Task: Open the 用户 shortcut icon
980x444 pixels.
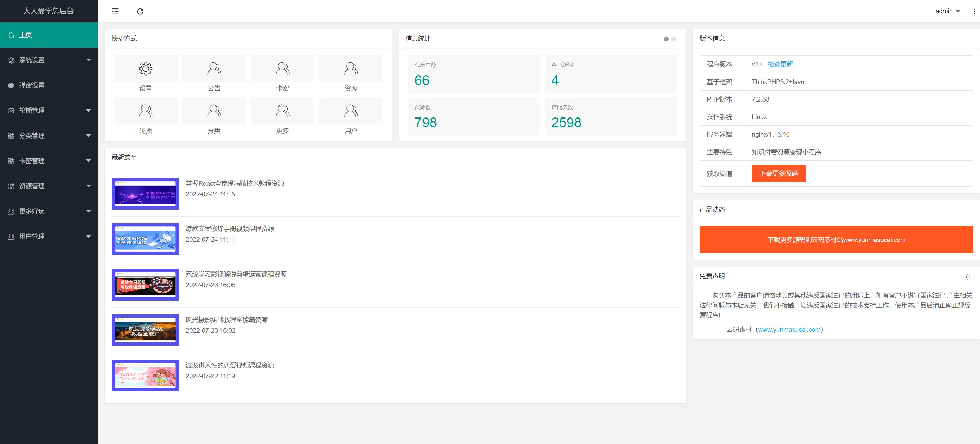Action: (x=351, y=111)
